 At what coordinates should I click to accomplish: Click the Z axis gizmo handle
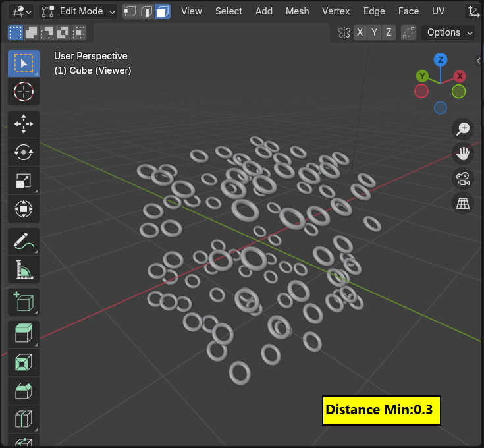(441, 59)
